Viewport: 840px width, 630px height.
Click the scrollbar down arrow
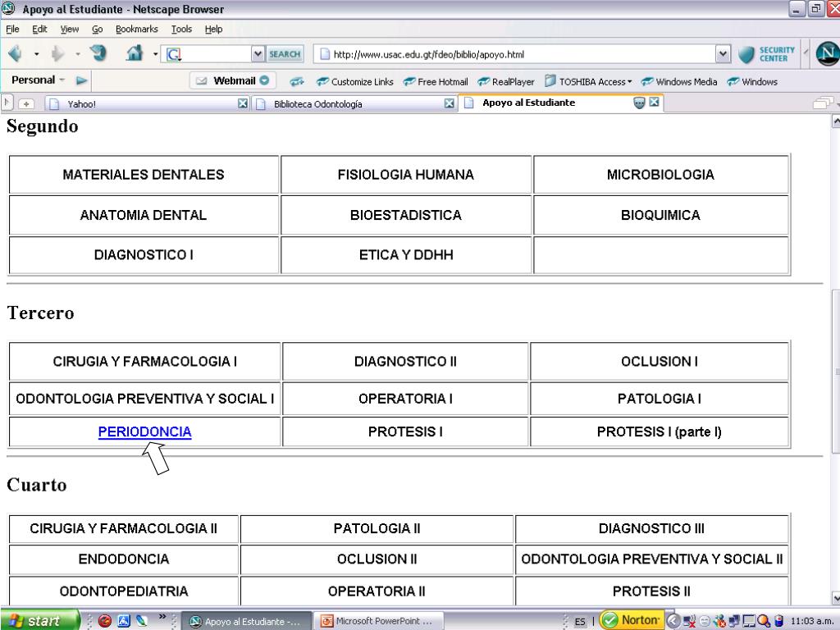(836, 598)
